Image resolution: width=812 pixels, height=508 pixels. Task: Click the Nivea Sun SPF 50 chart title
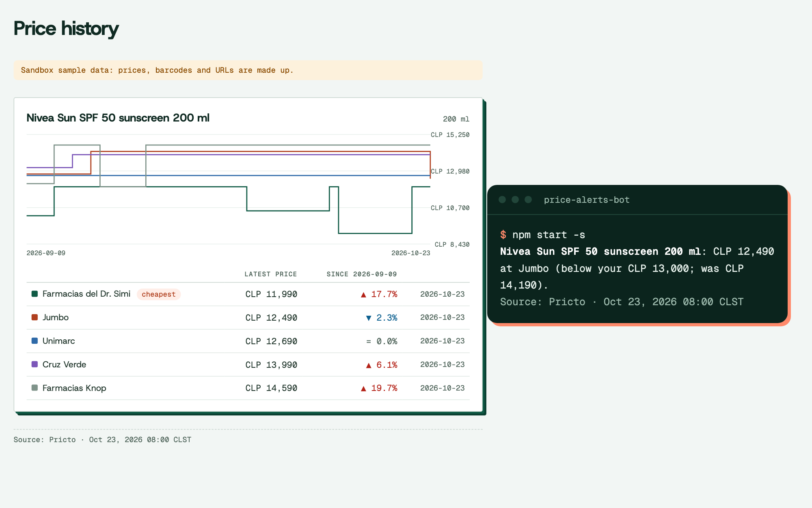[x=118, y=118]
